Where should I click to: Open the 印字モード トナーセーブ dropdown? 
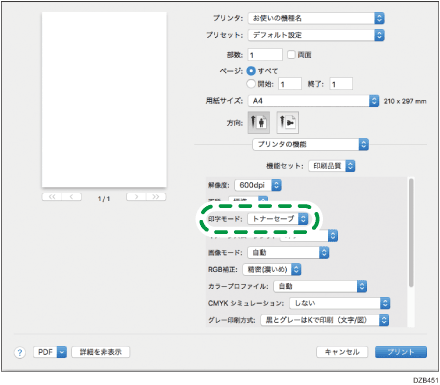(278, 219)
